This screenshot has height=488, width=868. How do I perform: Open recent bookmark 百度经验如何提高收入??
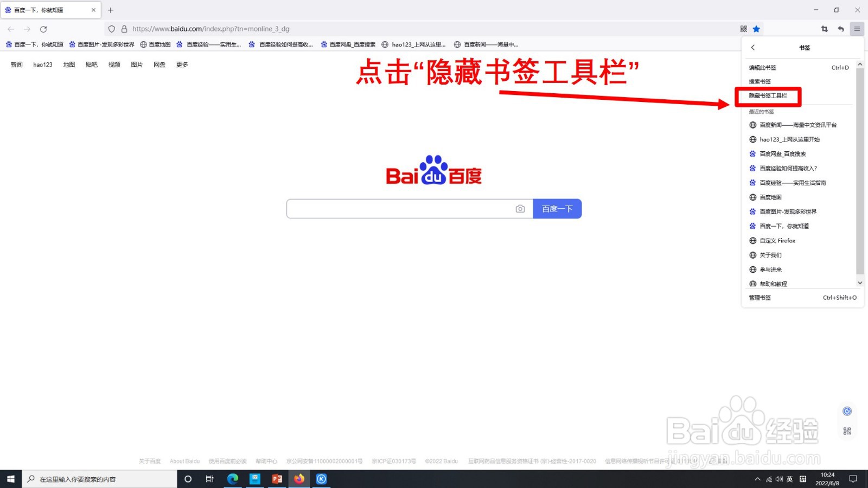pyautogui.click(x=788, y=169)
